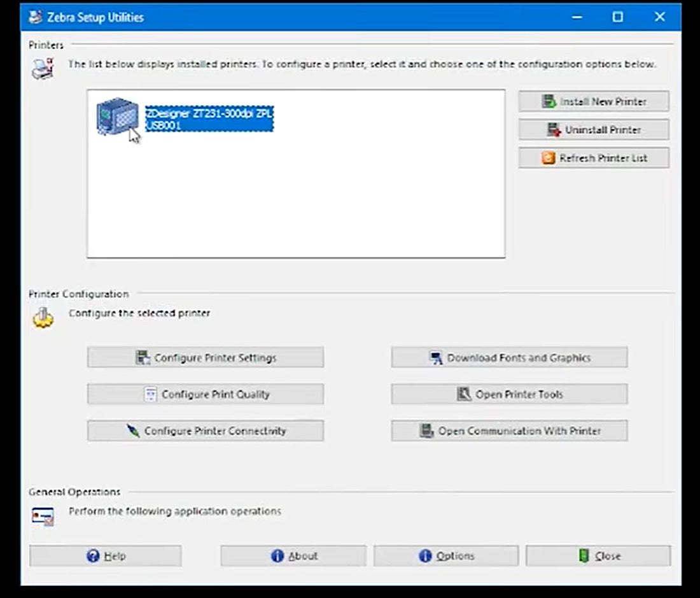Open Printer Tools
This screenshot has height=598, width=700.
[x=509, y=394]
